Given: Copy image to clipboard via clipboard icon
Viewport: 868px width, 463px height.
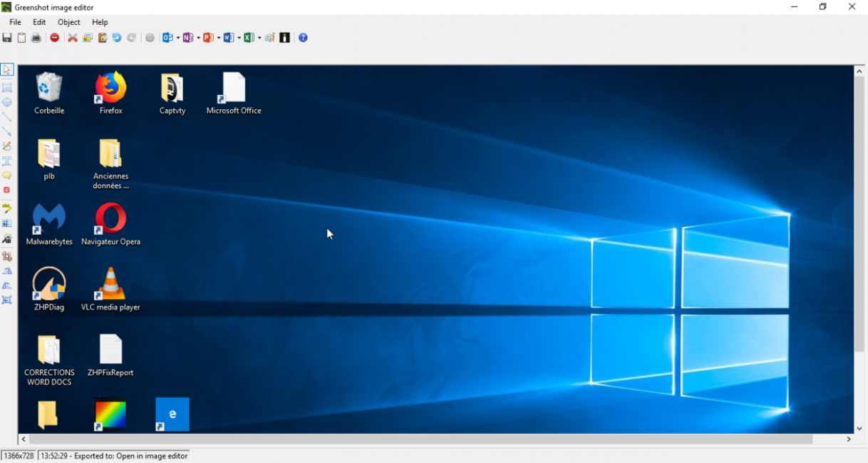Looking at the screenshot, I should tap(21, 38).
